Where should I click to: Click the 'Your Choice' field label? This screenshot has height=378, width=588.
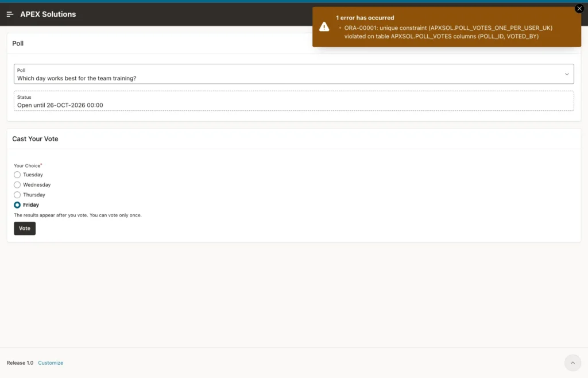27,165
